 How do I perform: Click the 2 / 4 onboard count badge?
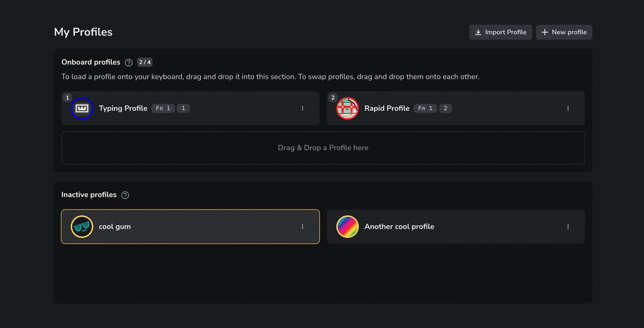pos(145,62)
